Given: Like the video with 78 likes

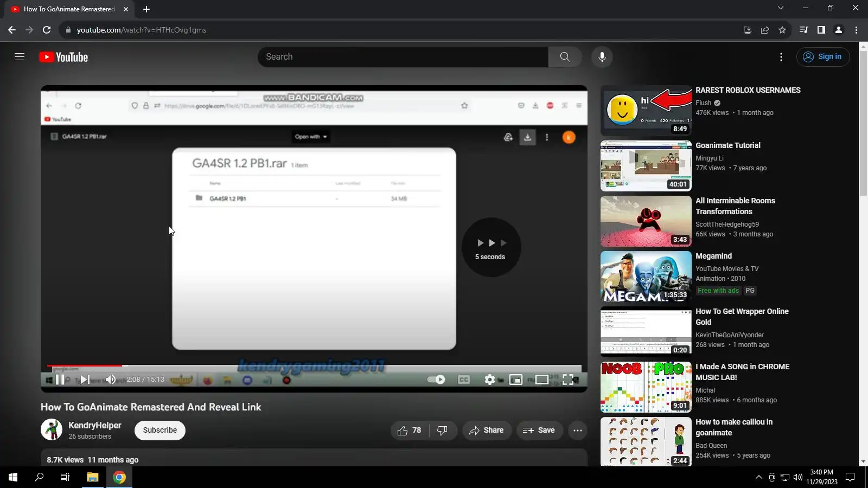Looking at the screenshot, I should pos(410,431).
